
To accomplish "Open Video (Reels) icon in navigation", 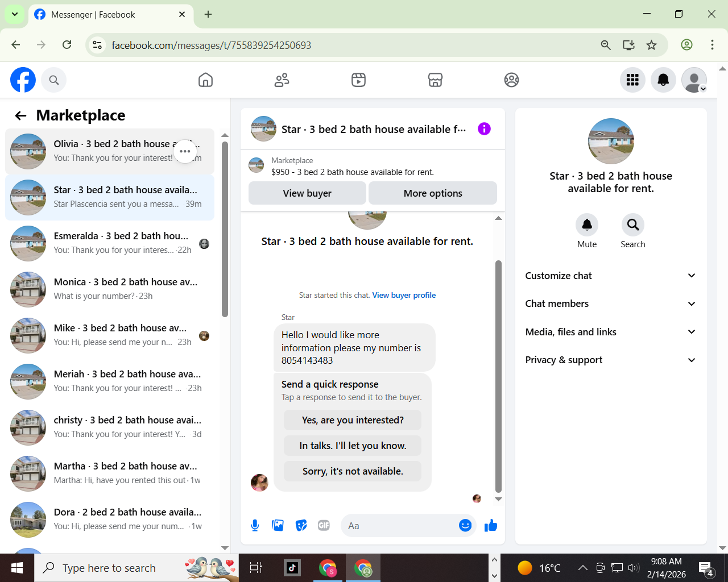I will [358, 80].
